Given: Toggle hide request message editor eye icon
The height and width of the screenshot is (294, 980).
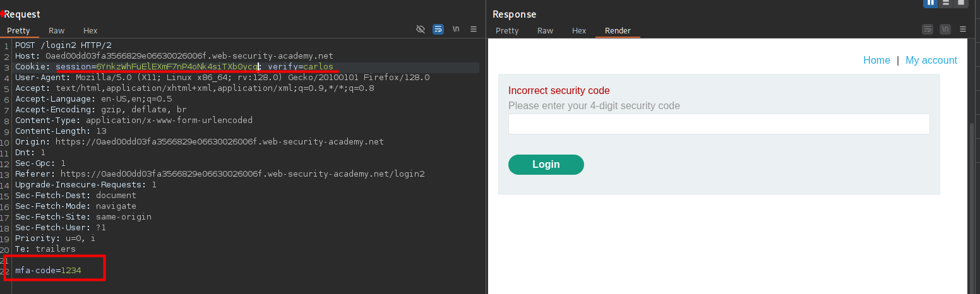Looking at the screenshot, I should pyautogui.click(x=421, y=30).
